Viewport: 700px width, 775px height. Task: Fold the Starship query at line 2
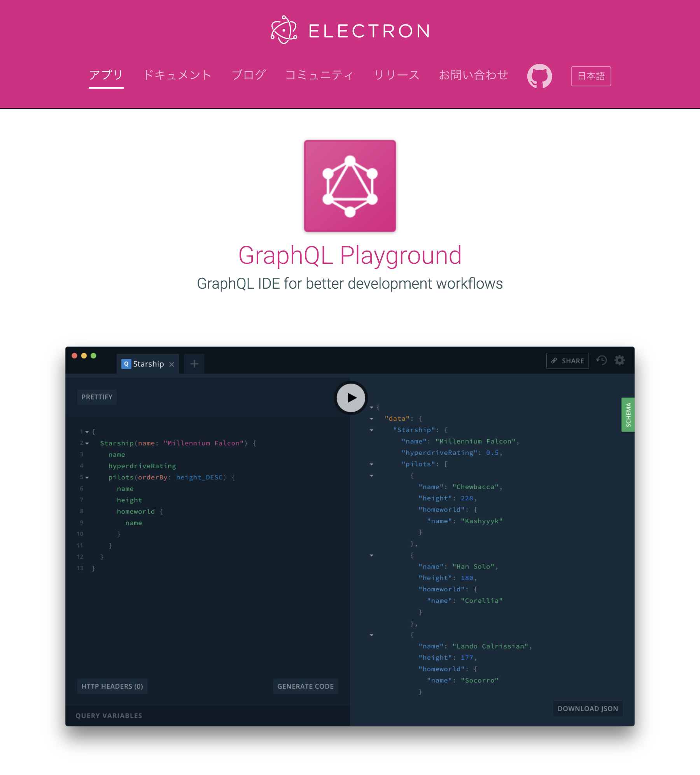click(87, 443)
